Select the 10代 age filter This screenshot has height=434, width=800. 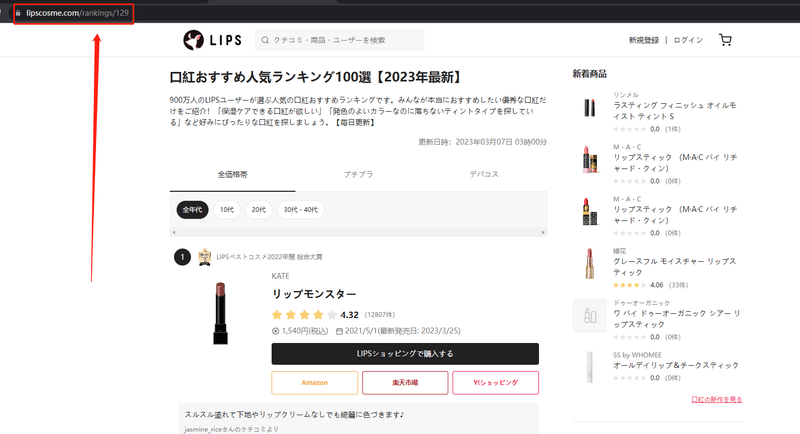coord(227,210)
